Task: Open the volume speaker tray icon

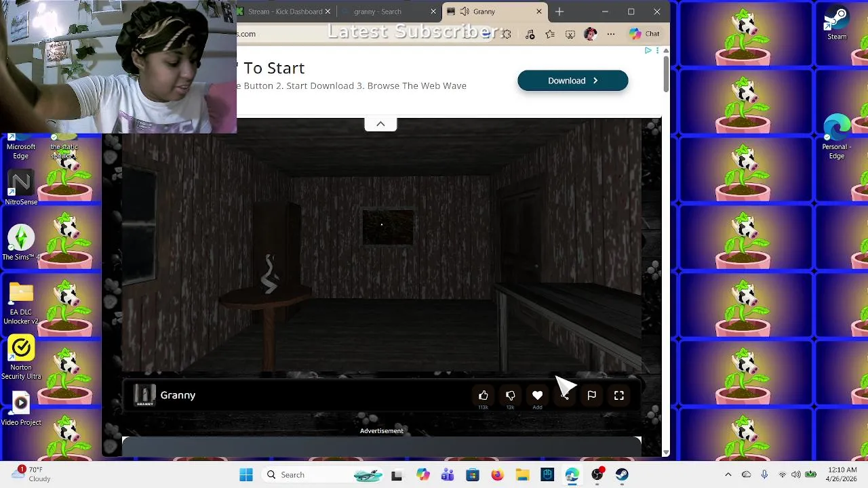Action: pos(796,474)
